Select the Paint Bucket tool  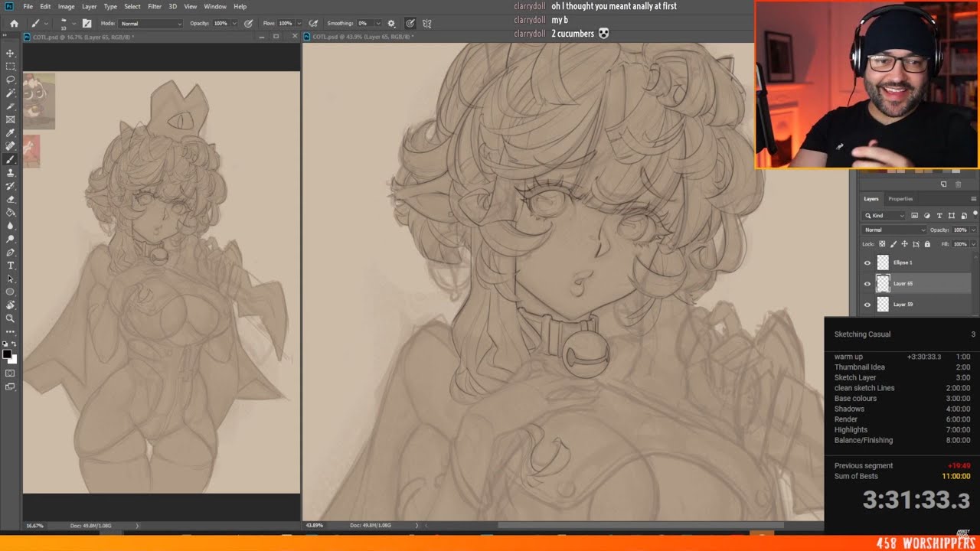[11, 213]
